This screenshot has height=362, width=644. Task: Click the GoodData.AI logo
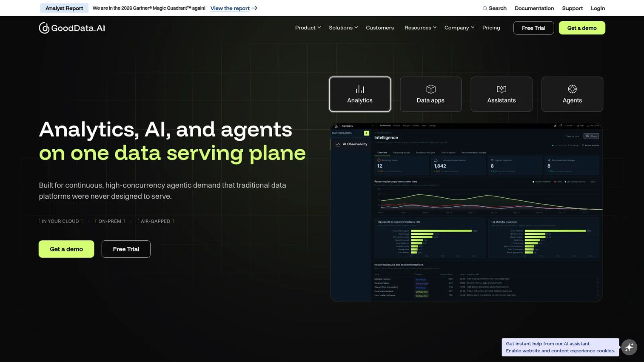coord(72,28)
